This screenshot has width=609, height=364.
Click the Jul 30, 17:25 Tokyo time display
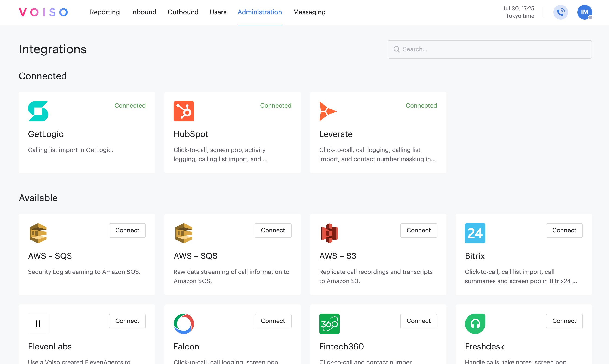coord(518,12)
